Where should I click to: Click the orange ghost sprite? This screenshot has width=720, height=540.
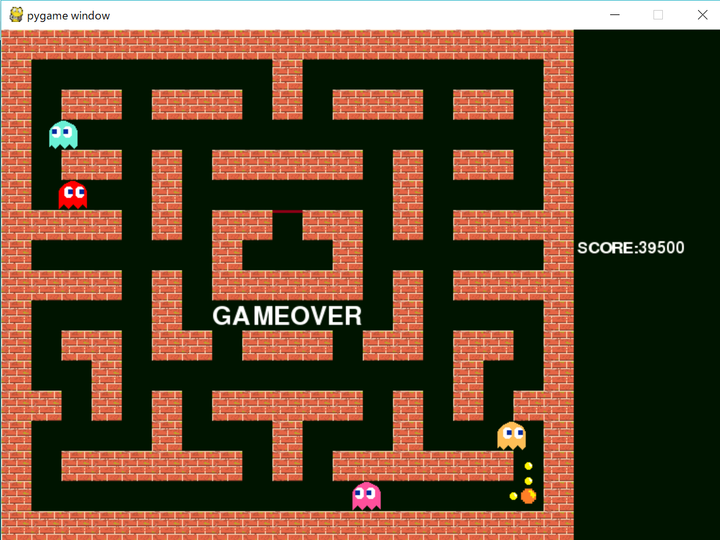(x=512, y=436)
